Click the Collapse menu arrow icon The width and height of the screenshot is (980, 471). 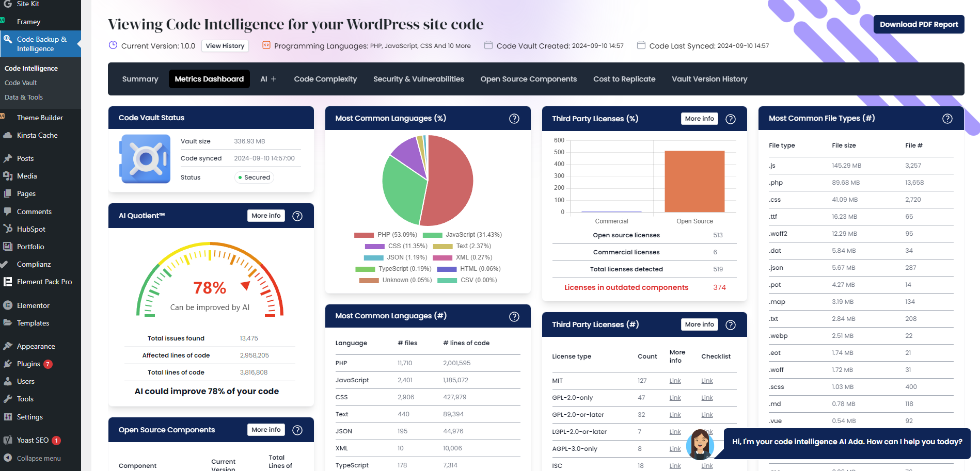coord(7,458)
